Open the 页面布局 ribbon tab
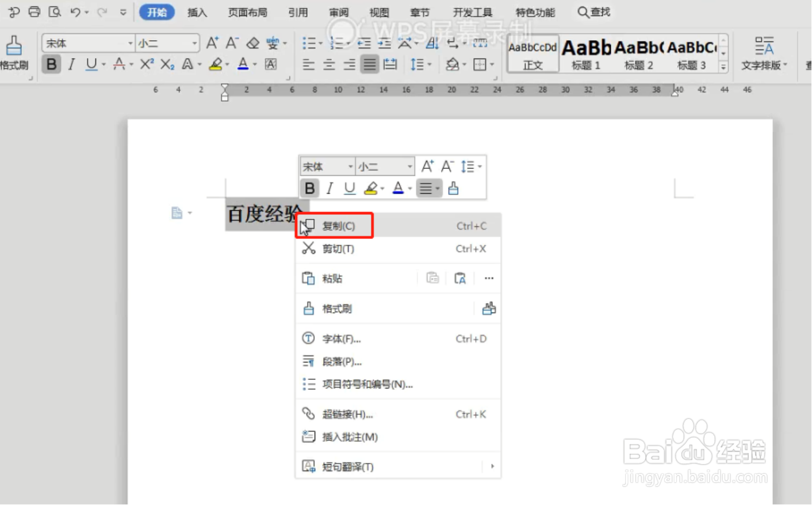The image size is (812, 505). point(247,12)
